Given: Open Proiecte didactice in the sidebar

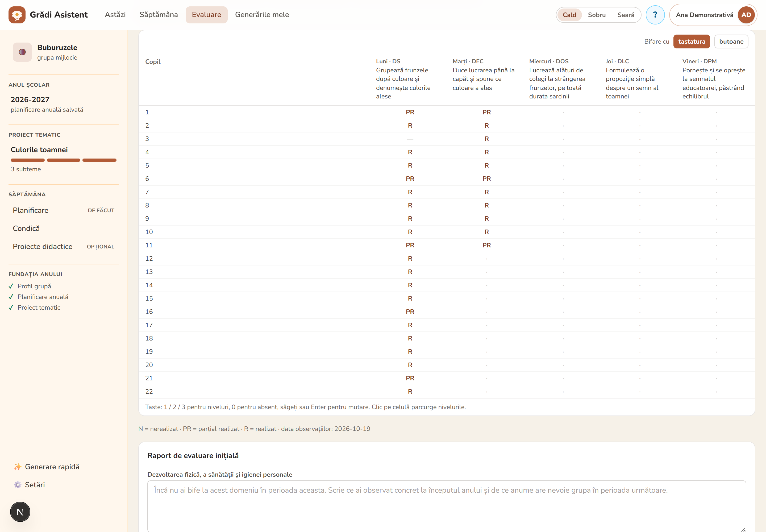Looking at the screenshot, I should coord(63,246).
